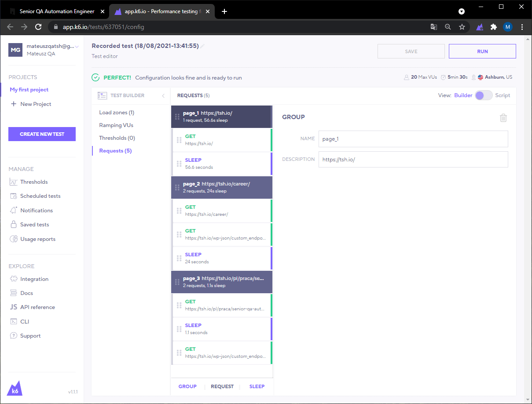Click the group DESCRIPTION input field
This screenshot has height=404, width=532.
coord(413,160)
